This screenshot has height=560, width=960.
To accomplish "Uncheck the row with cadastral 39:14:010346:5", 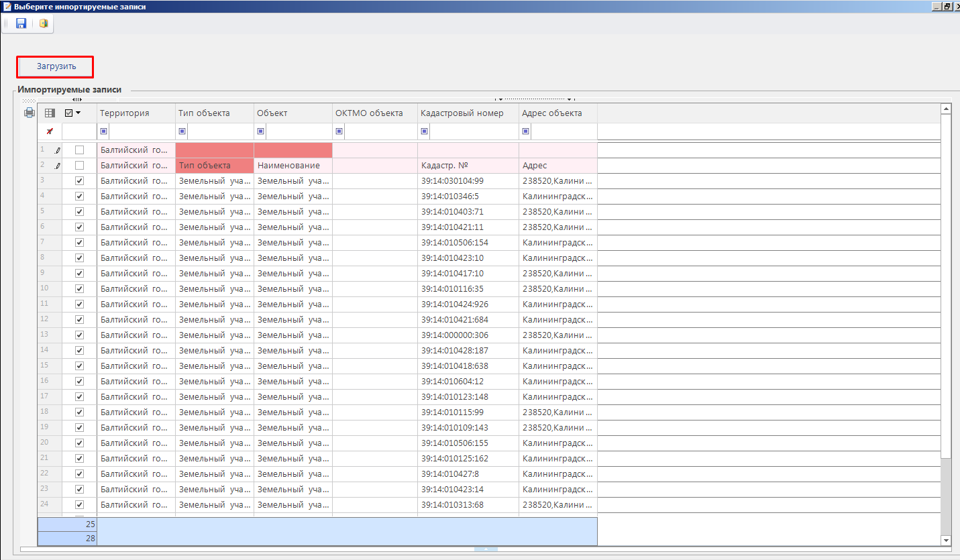I will [x=79, y=197].
